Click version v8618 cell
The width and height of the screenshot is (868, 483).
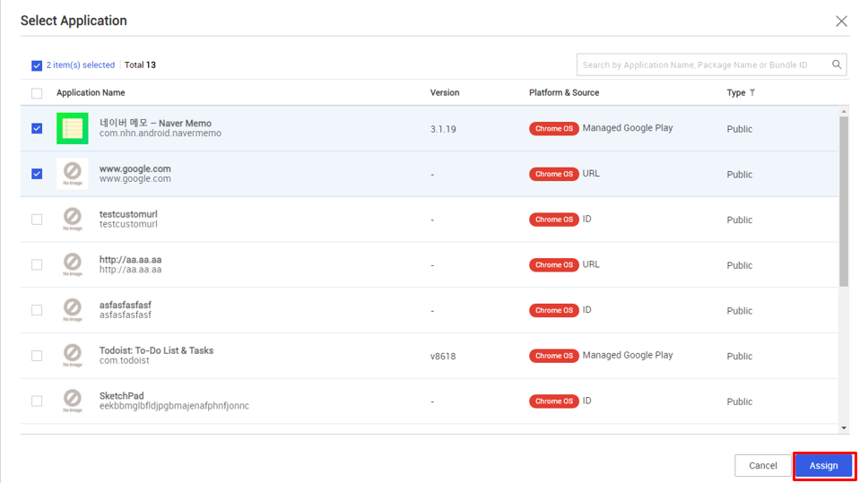tap(443, 357)
